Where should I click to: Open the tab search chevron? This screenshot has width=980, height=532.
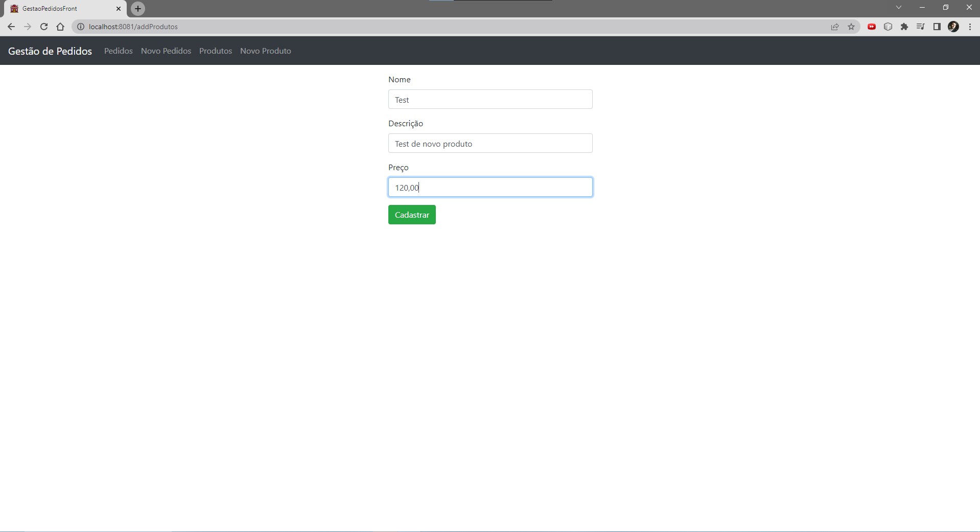click(898, 7)
